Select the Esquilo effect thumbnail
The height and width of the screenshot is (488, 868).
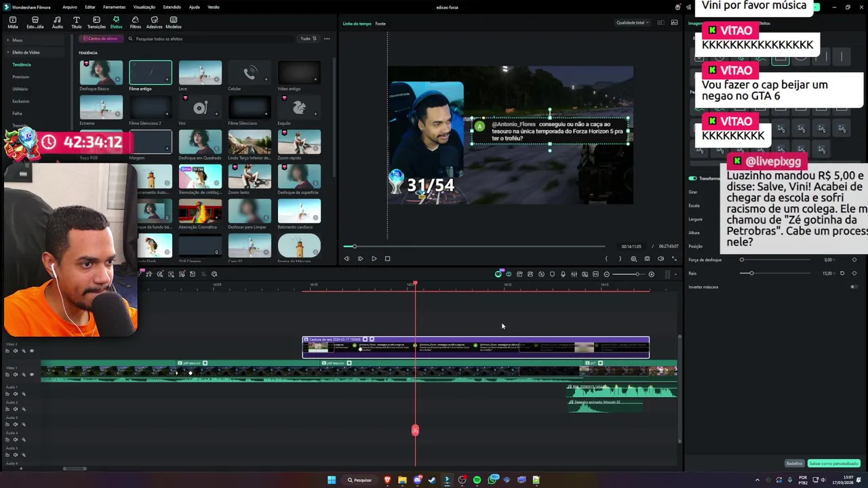pos(299,107)
